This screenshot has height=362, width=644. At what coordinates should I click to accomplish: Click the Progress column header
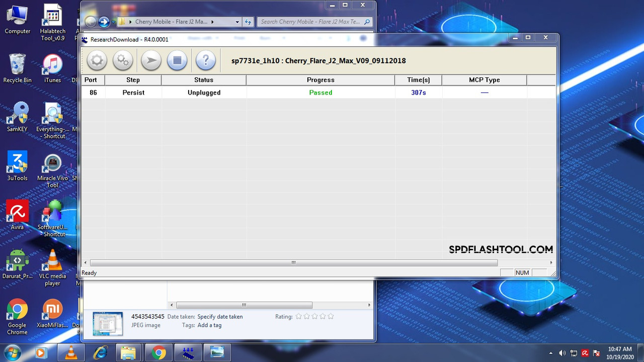click(x=320, y=80)
